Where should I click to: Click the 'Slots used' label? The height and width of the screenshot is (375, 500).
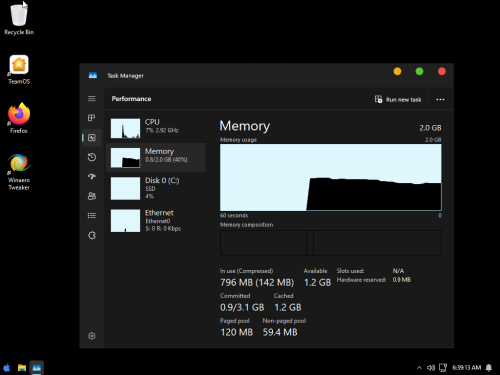click(350, 271)
